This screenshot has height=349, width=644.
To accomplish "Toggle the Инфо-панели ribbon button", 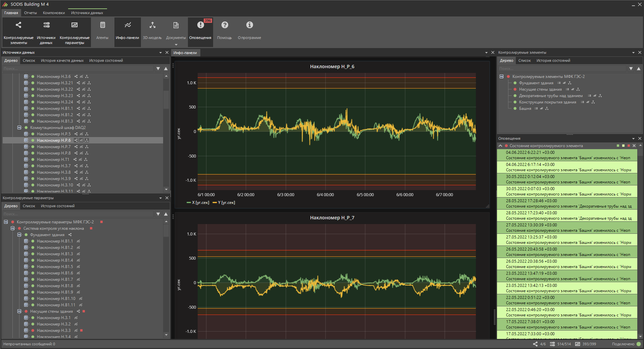I will pos(127,32).
